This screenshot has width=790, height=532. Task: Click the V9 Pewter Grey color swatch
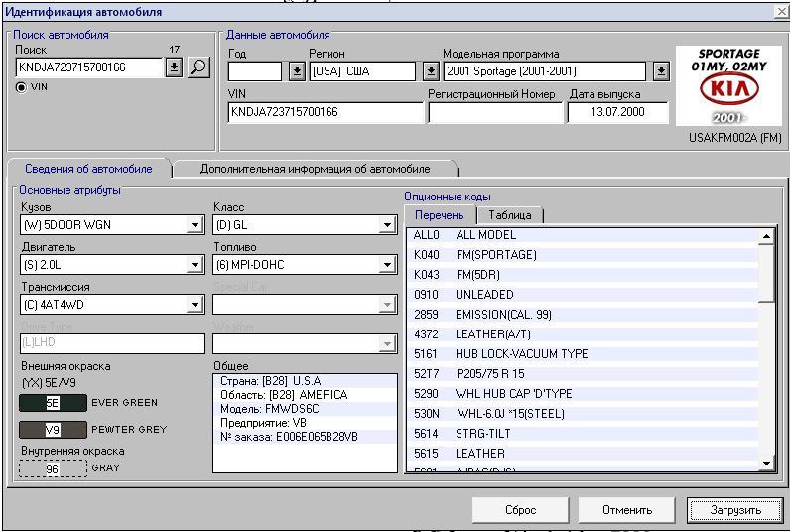pos(53,430)
